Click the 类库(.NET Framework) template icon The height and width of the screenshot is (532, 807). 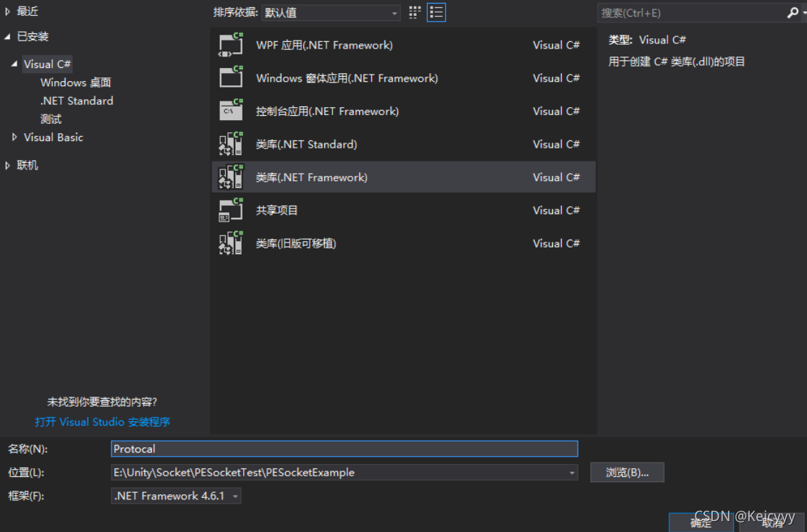point(229,177)
